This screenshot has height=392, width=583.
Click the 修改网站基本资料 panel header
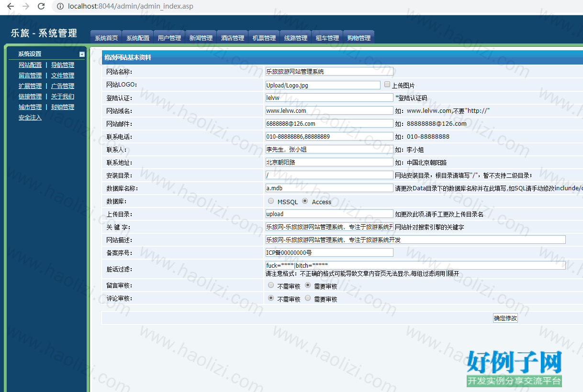click(342, 57)
